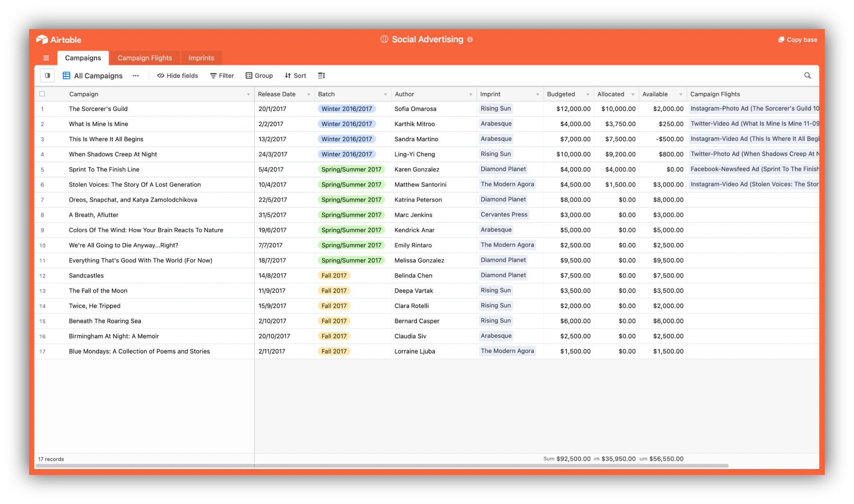Select the author cell 'Kendrick Anar'
The image size is (854, 504).
tap(434, 230)
